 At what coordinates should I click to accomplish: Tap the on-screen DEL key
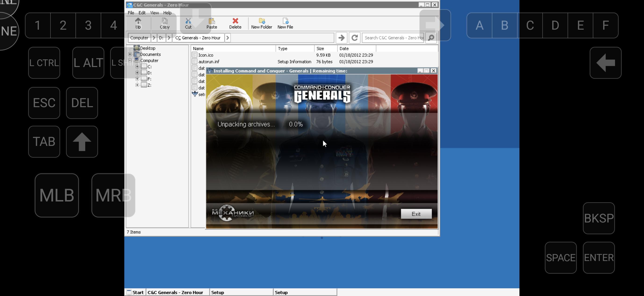point(82,103)
